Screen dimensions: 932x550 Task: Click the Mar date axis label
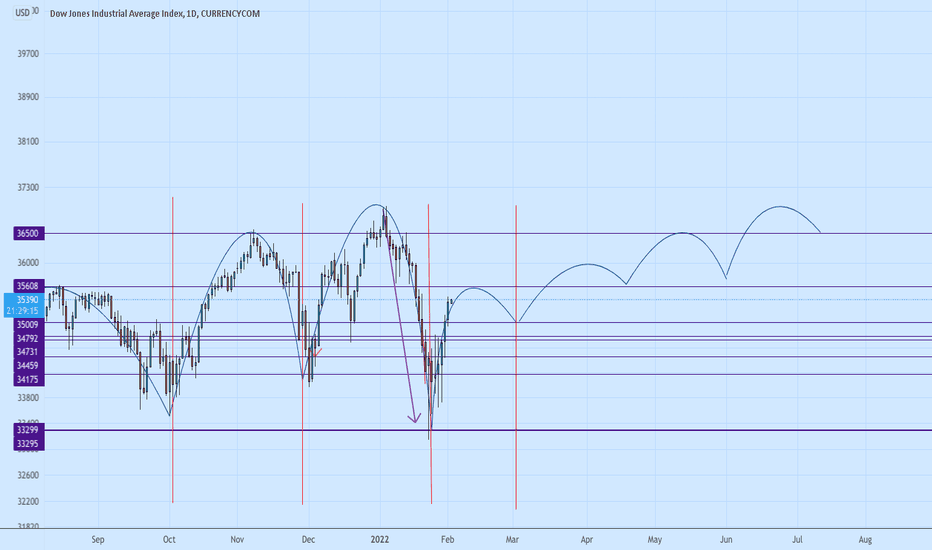pyautogui.click(x=512, y=539)
